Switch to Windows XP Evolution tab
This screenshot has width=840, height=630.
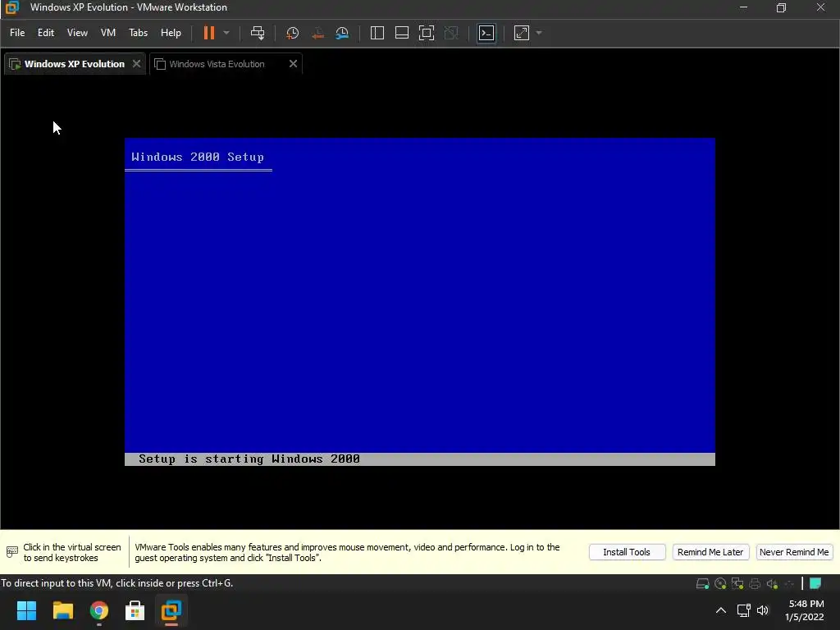pos(75,64)
